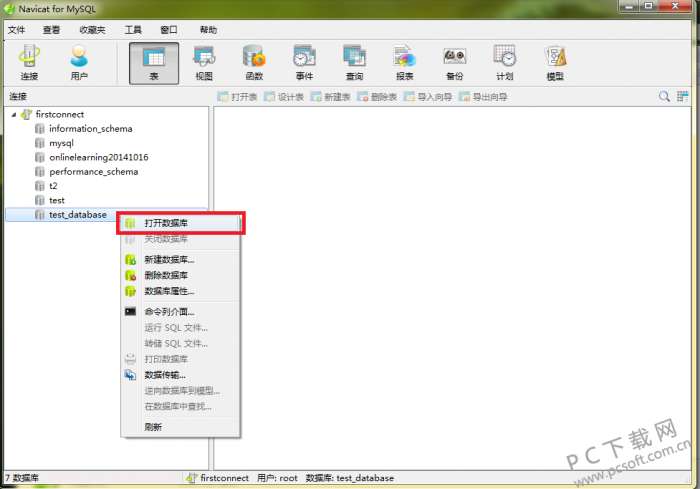The image size is (700, 489).
Task: Open the 文件 (File) menu
Action: click(x=17, y=30)
